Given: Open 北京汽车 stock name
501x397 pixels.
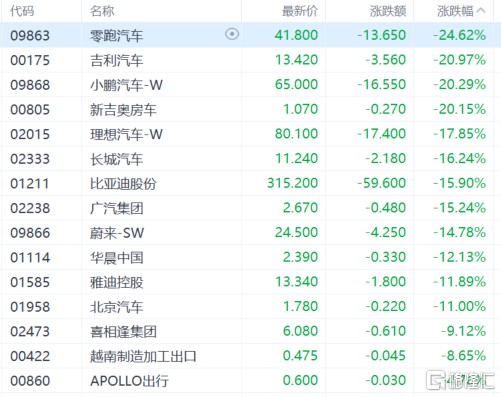Looking at the screenshot, I should (117, 307).
